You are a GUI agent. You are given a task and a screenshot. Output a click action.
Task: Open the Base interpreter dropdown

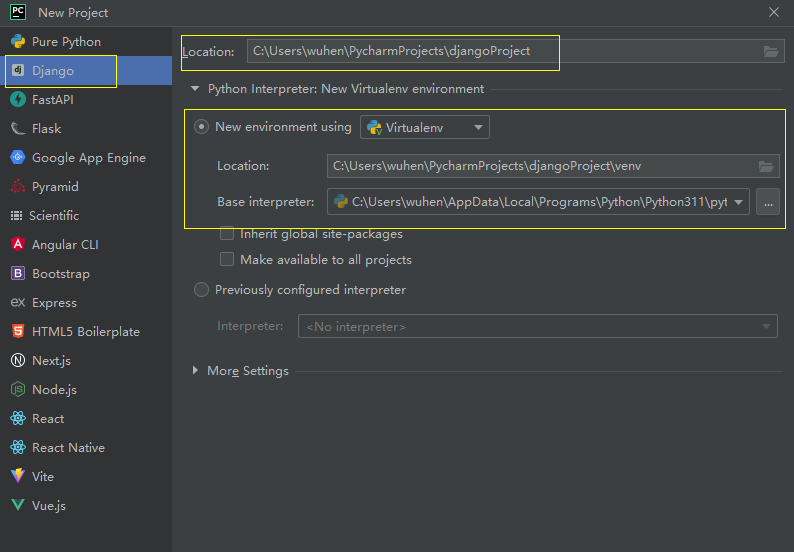pos(740,202)
